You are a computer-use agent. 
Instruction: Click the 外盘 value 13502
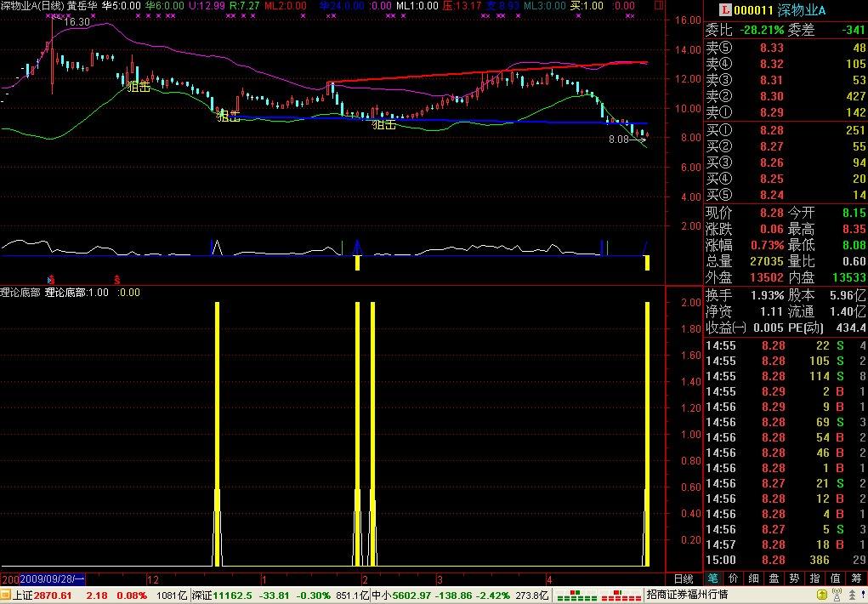pos(767,277)
